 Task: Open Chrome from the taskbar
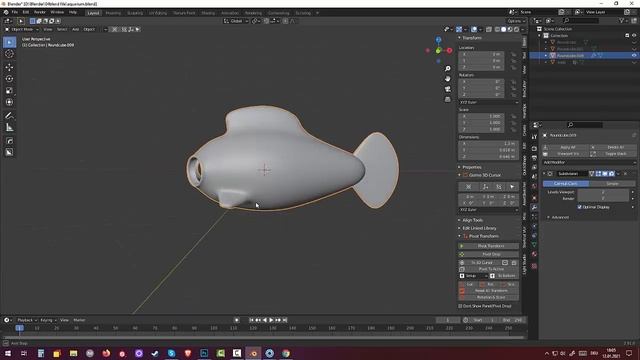tap(286, 353)
